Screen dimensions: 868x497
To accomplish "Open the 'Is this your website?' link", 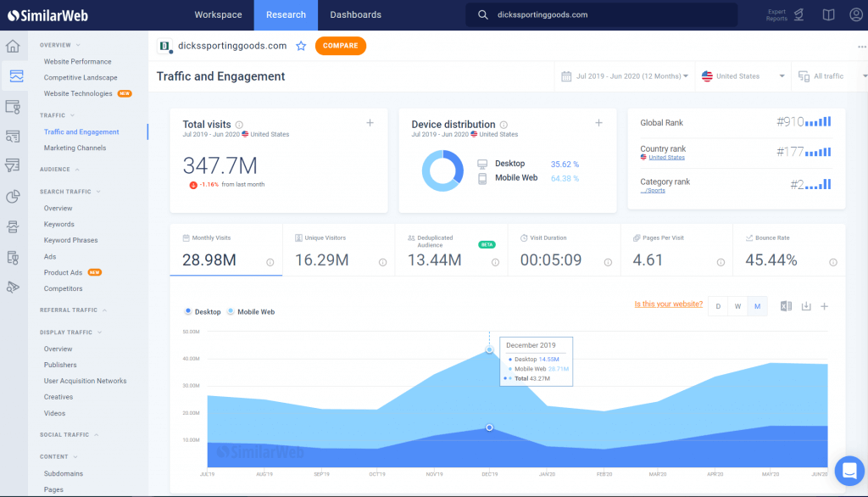I will tap(669, 304).
